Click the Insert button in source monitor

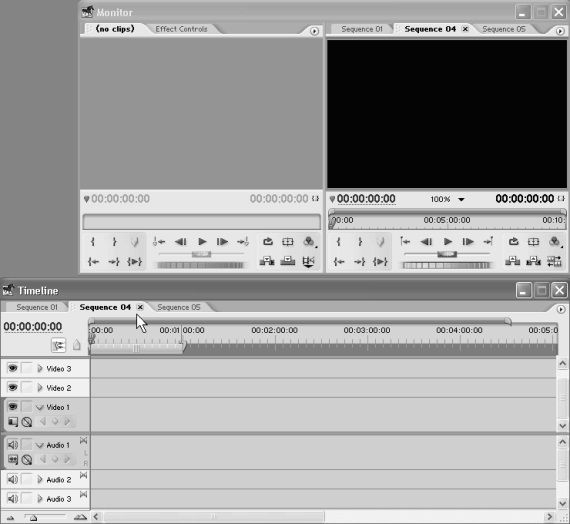(x=267, y=261)
